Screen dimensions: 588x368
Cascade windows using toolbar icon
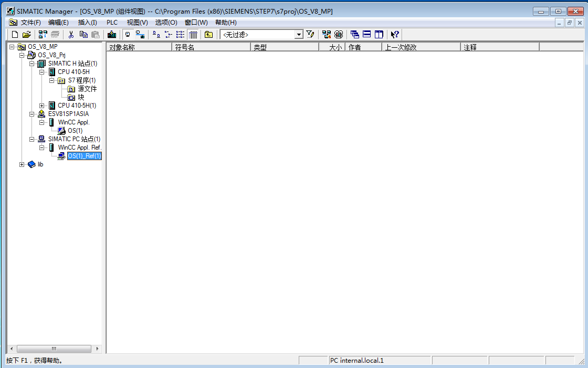[355, 35]
